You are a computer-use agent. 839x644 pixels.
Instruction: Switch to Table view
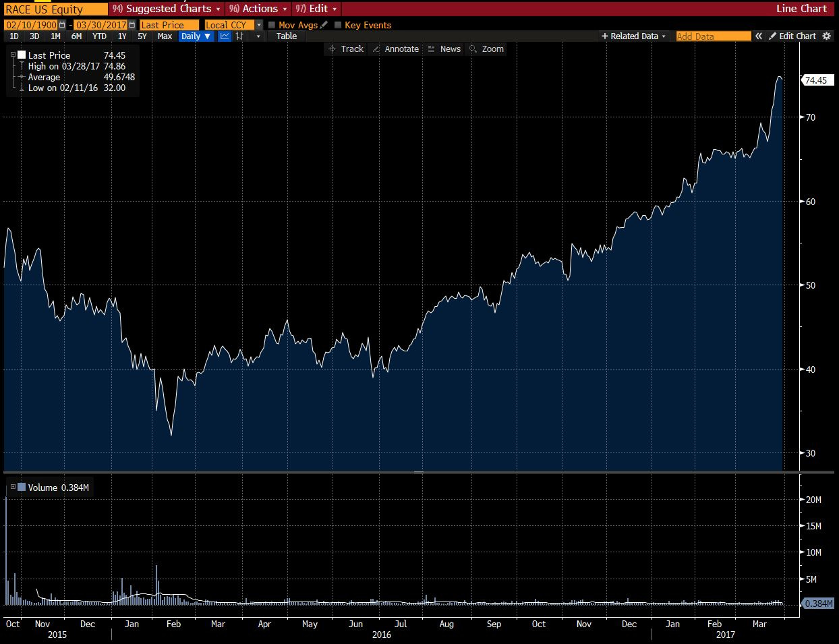(x=287, y=36)
